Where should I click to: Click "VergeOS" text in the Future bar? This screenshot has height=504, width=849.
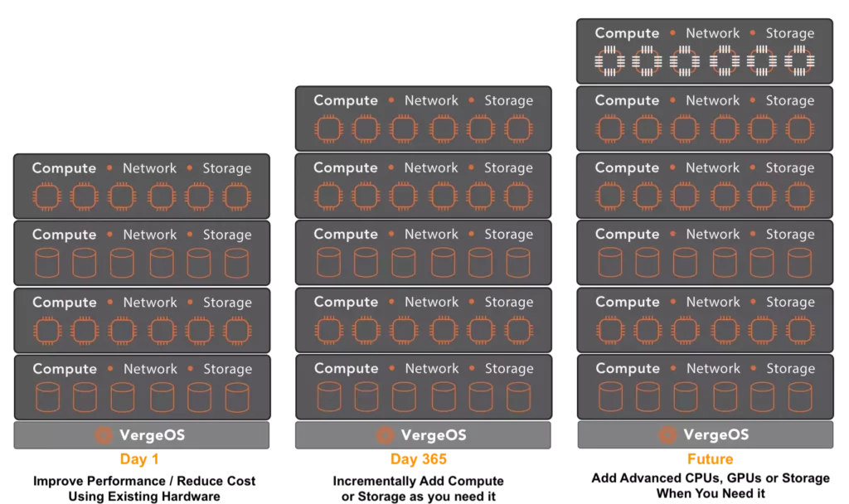tap(716, 434)
